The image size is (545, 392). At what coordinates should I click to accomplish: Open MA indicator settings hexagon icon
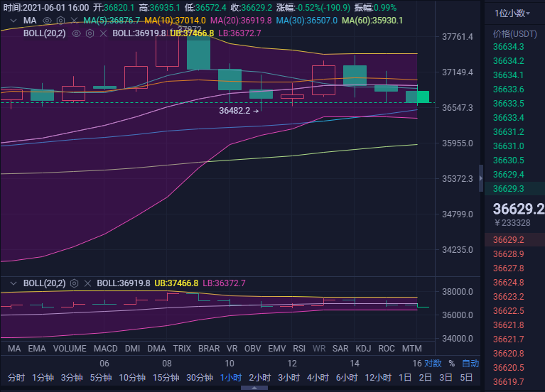60,21
